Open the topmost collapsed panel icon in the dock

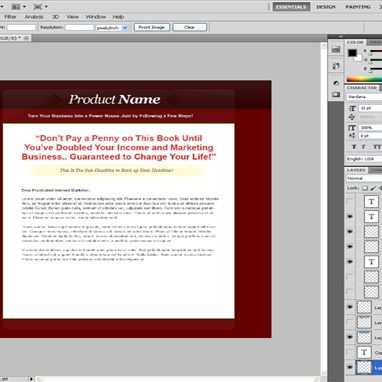(x=336, y=49)
